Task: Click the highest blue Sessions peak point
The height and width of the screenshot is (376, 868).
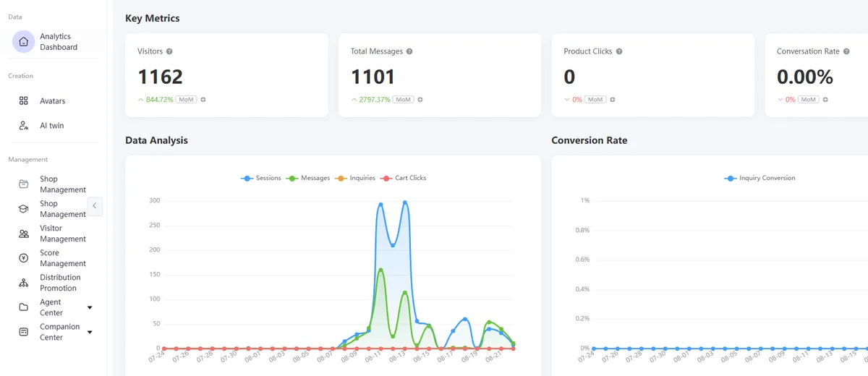Action: point(405,202)
